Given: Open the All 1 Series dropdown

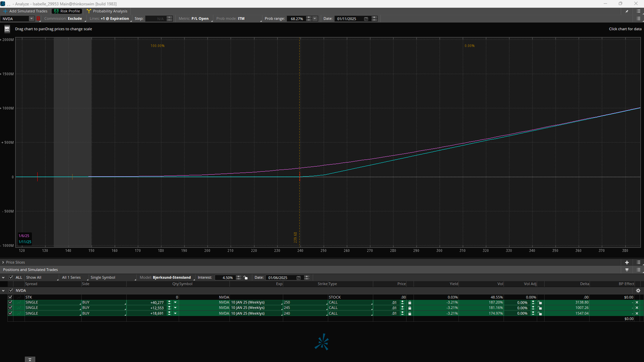Looking at the screenshot, I should pos(74,277).
